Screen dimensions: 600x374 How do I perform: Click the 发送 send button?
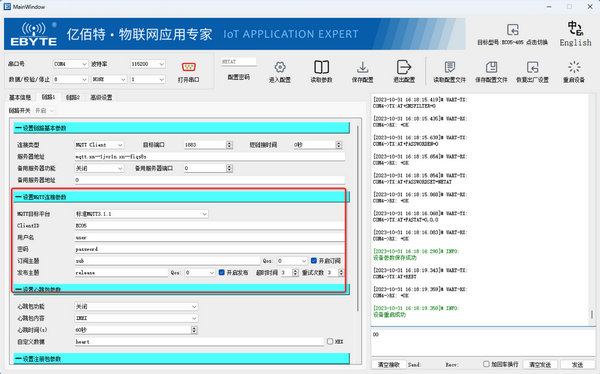(x=577, y=364)
